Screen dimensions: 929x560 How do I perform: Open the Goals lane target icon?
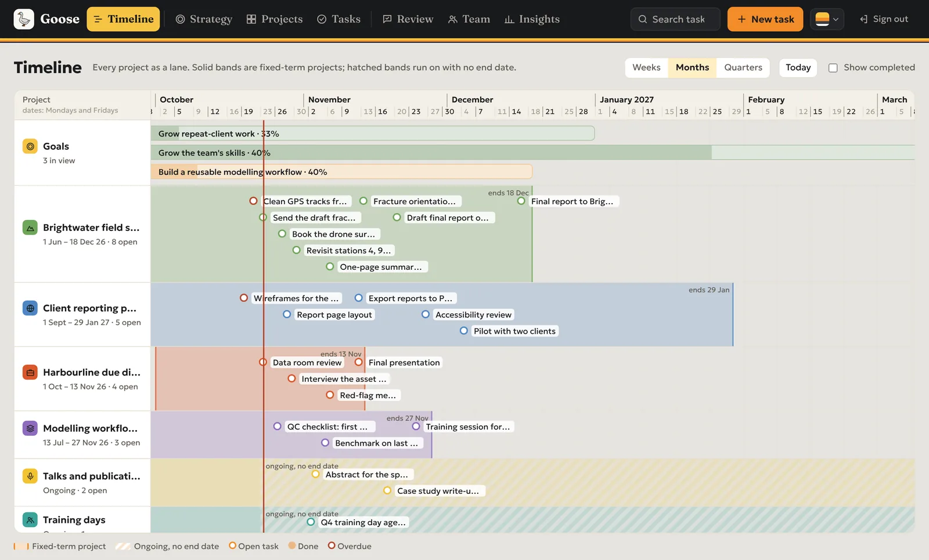(30, 146)
